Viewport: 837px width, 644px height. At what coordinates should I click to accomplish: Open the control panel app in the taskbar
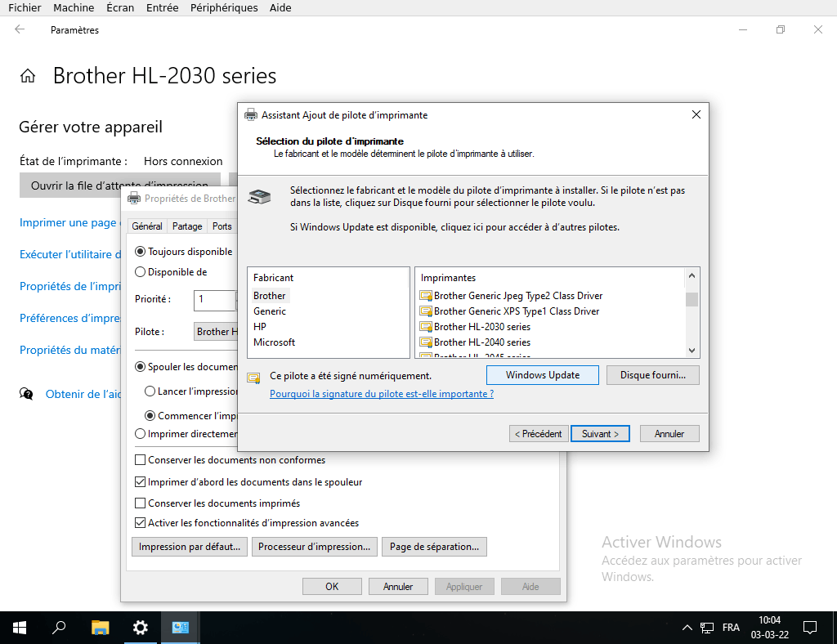[x=181, y=628]
